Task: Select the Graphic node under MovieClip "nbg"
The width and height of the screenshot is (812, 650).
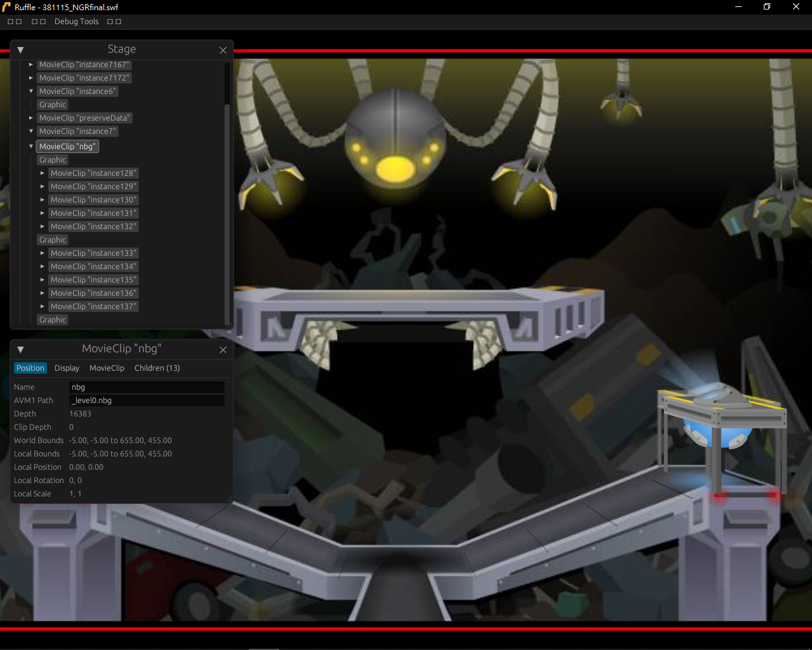Action: (x=52, y=159)
